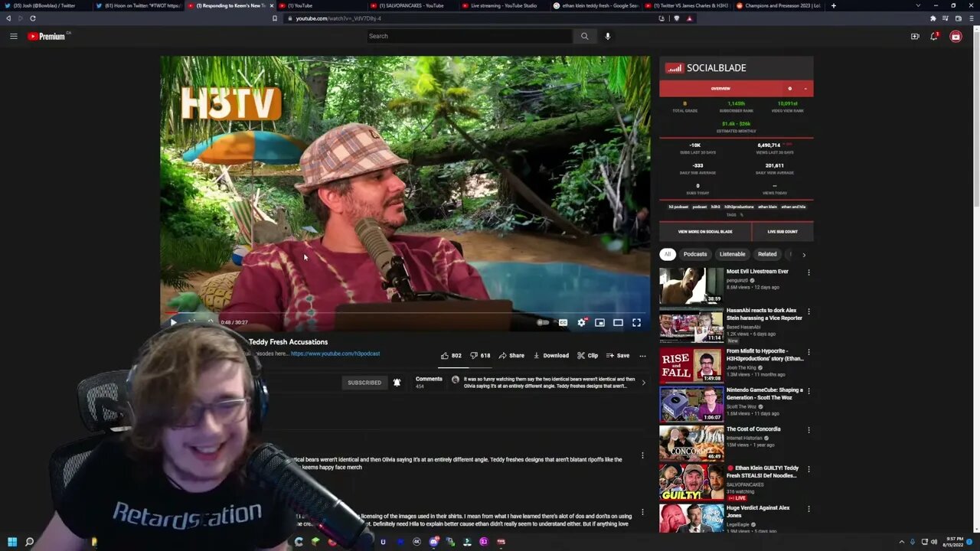Toggle closed captions CC button
Image resolution: width=980 pixels, height=551 pixels.
tap(563, 322)
